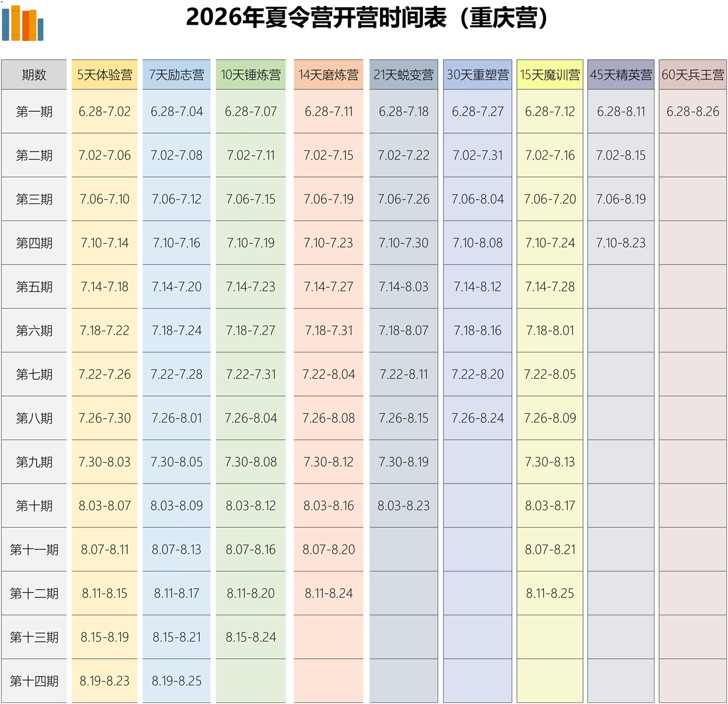
Task: Click the books logo icon
Action: pyautogui.click(x=23, y=23)
